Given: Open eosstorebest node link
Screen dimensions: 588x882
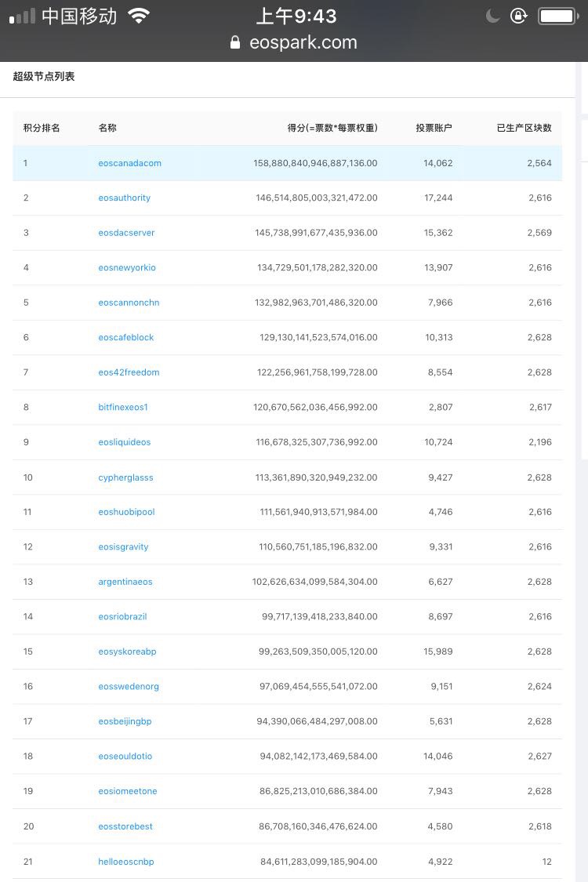Looking at the screenshot, I should tap(125, 826).
